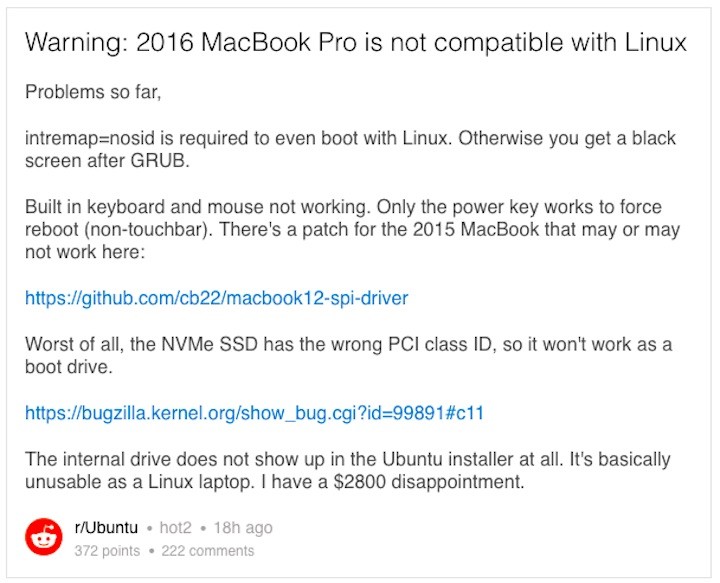Screen dimensions: 720x583
Task: Click the NVMe SSD PCI class paragraph
Action: (349, 356)
